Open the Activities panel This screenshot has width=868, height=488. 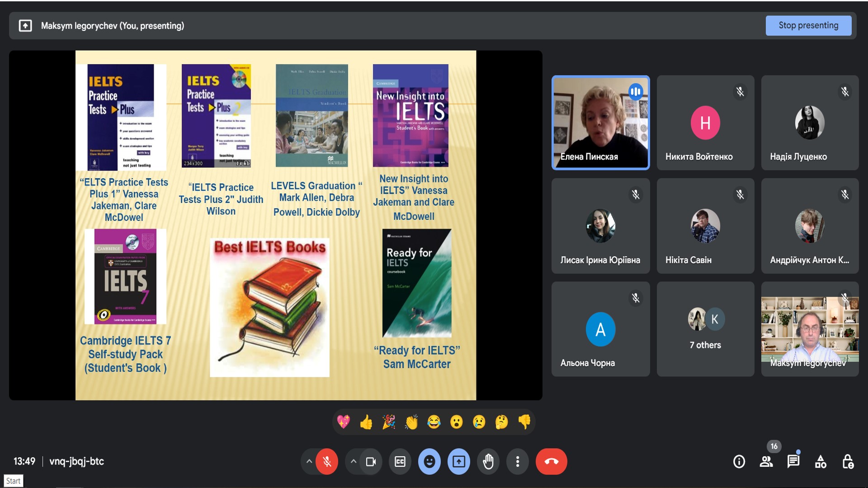tap(821, 461)
